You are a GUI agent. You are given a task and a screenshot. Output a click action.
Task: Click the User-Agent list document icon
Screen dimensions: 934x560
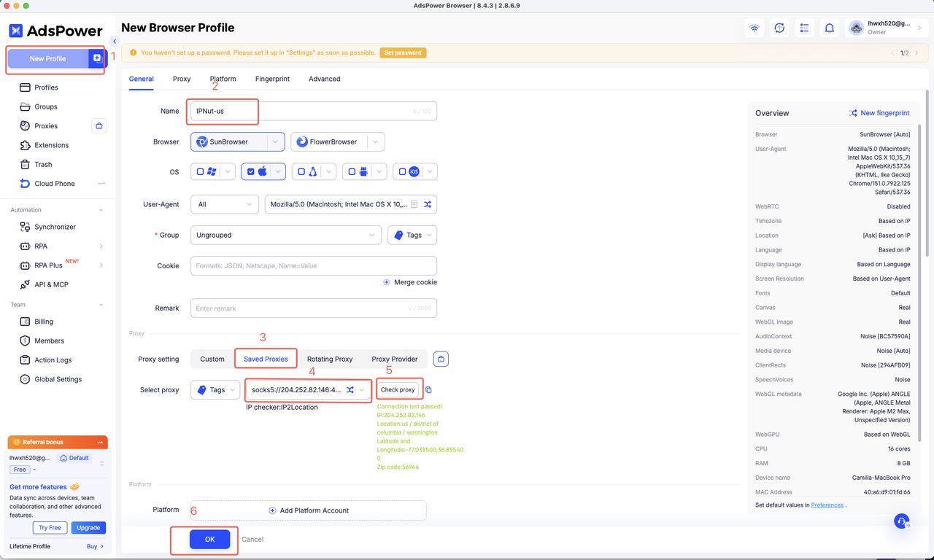pyautogui.click(x=414, y=204)
